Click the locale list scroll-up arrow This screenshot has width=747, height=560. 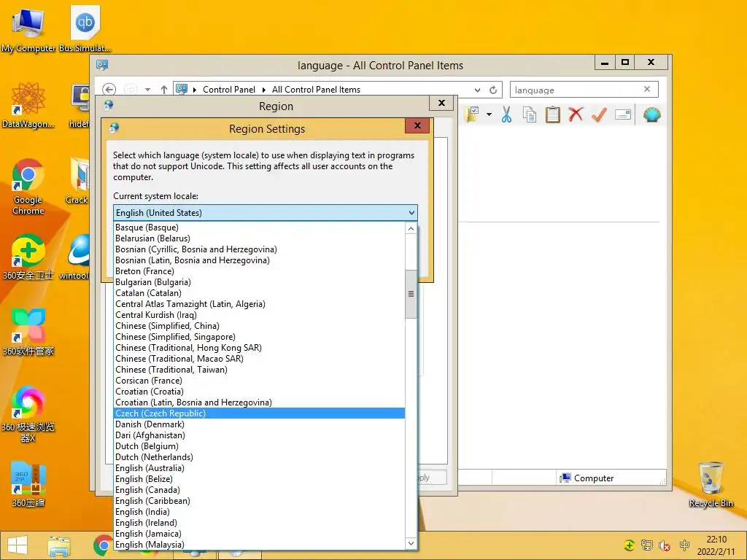coord(411,228)
